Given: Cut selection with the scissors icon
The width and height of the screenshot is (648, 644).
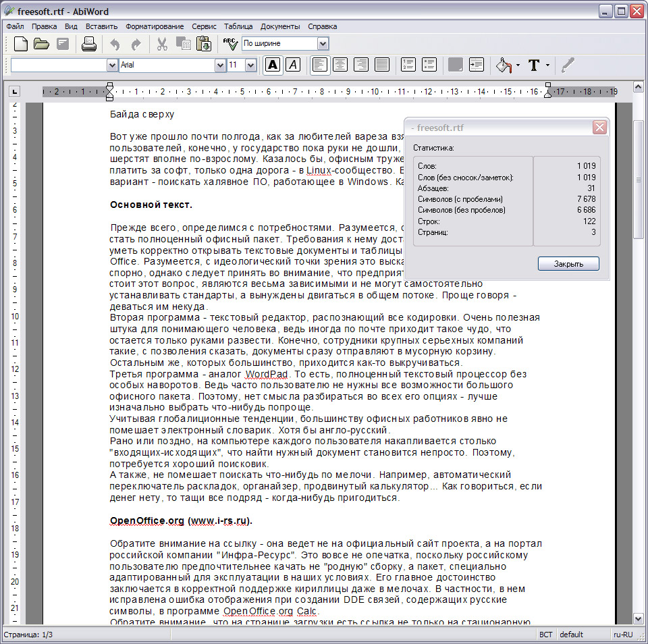Looking at the screenshot, I should (162, 44).
